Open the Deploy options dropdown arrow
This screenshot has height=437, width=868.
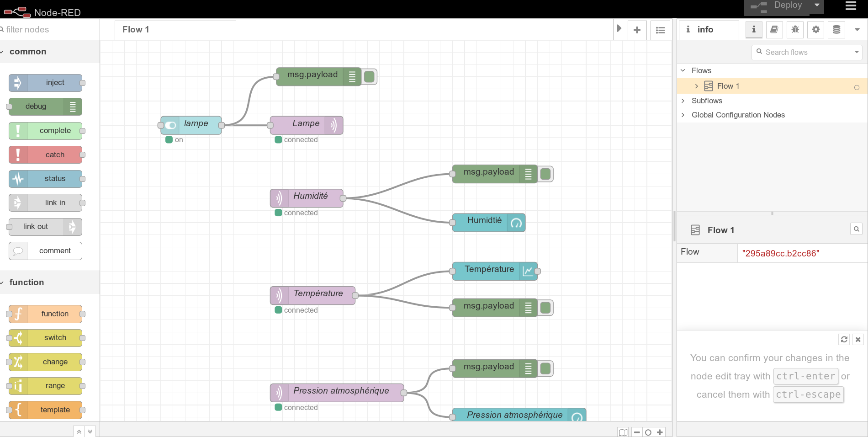point(817,5)
